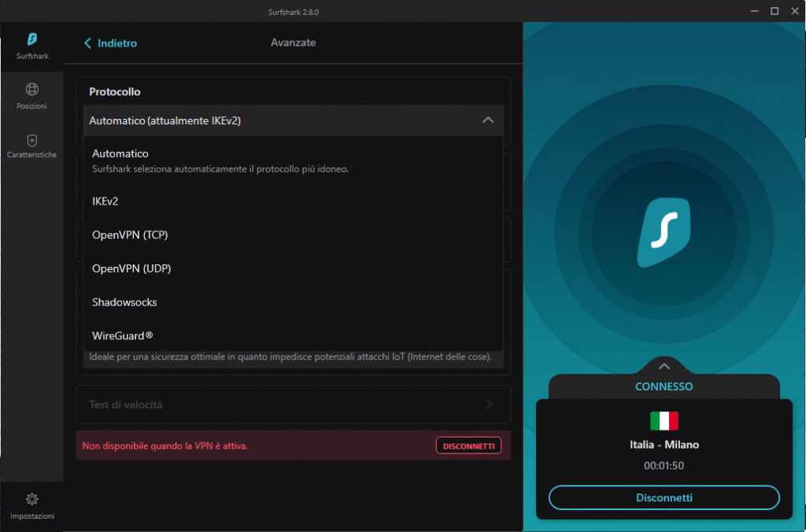
Task: Choose OpenVPN (UDP) protocol
Action: tap(293, 268)
